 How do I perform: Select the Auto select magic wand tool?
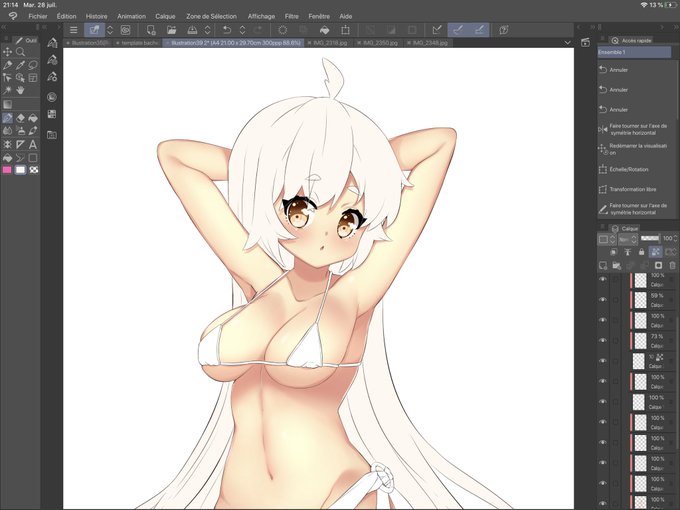tap(7, 90)
